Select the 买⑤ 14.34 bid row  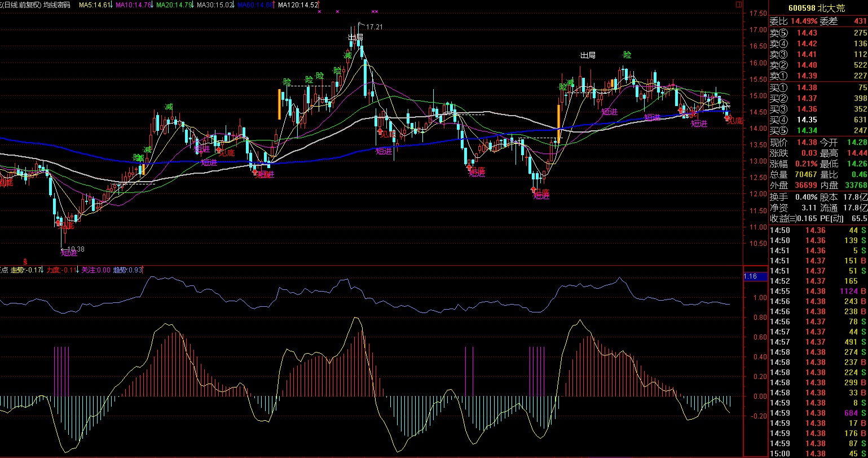point(818,130)
